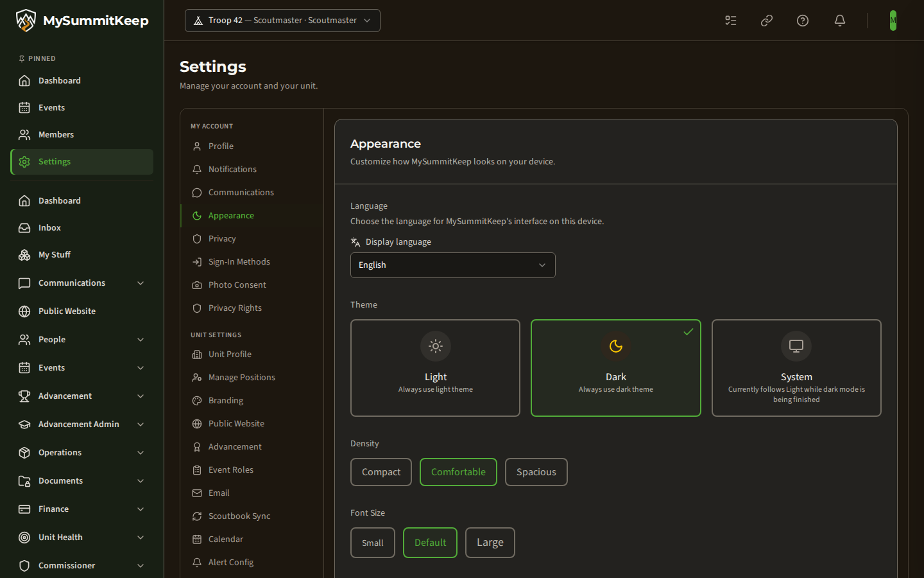Open Event Roles settings

point(252,470)
